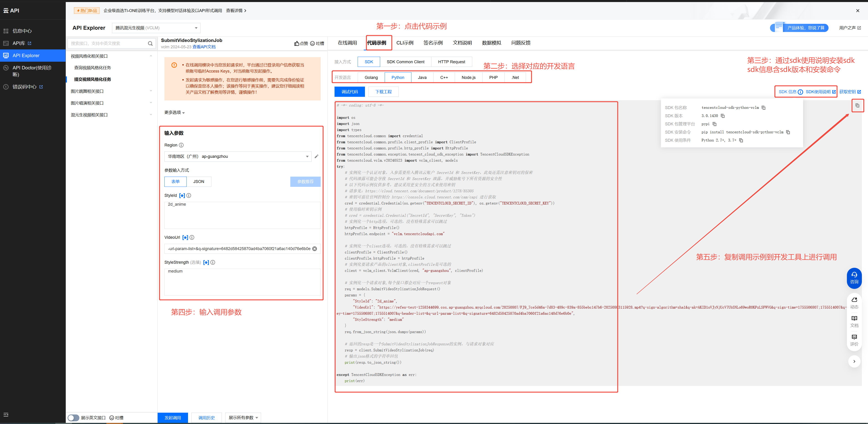
Task: Switch to the CLI示例 tab
Action: coord(405,43)
